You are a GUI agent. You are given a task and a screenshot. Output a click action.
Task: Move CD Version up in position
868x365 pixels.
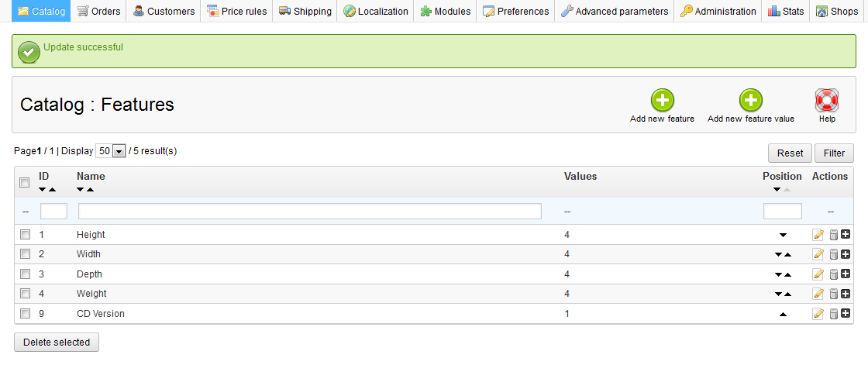(x=782, y=314)
